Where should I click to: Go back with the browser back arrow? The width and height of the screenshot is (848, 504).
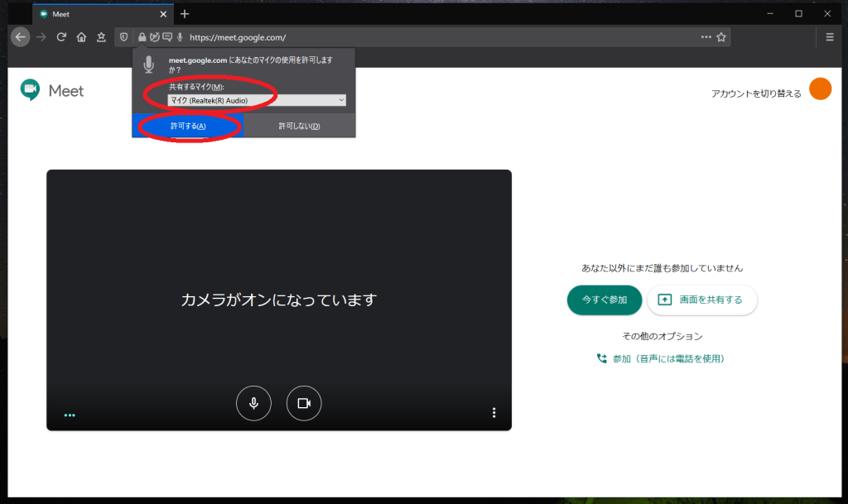coord(21,37)
